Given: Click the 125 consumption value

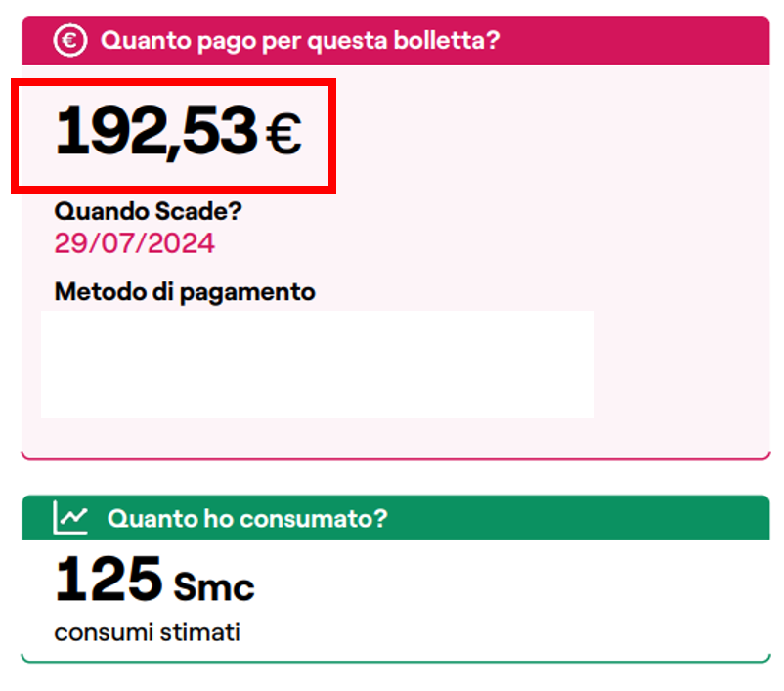Looking at the screenshot, I should click(109, 579).
